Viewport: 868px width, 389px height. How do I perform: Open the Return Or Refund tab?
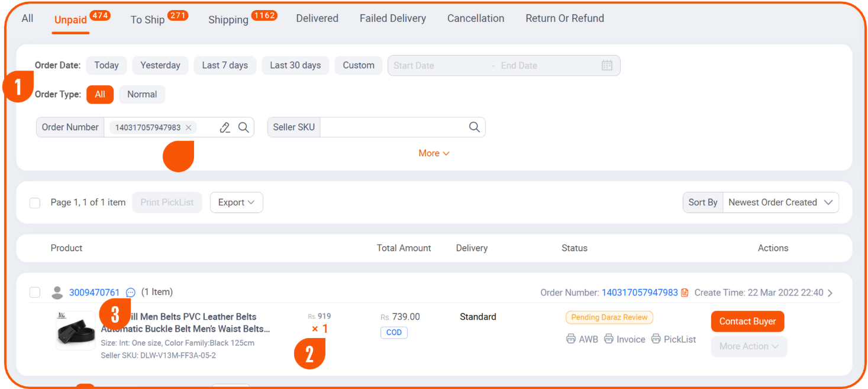pyautogui.click(x=564, y=18)
